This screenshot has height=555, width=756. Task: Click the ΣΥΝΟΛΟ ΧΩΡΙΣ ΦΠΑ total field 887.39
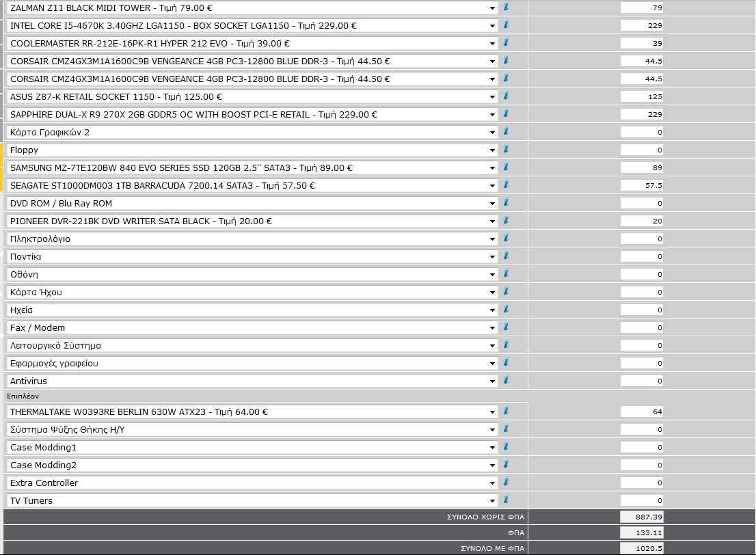(642, 517)
